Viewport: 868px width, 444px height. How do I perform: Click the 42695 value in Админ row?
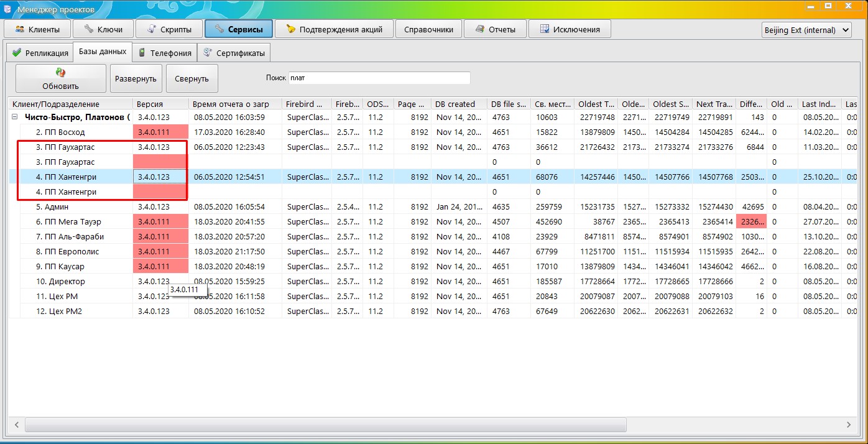[752, 207]
